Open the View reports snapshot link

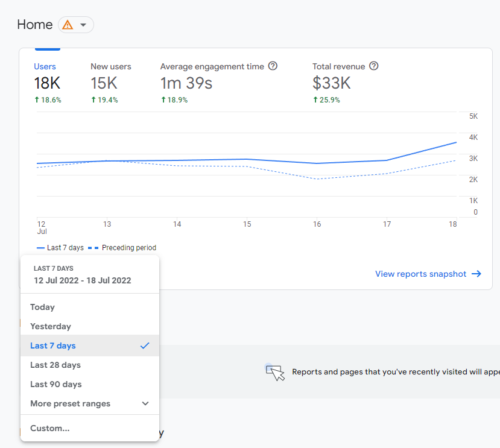pos(421,274)
